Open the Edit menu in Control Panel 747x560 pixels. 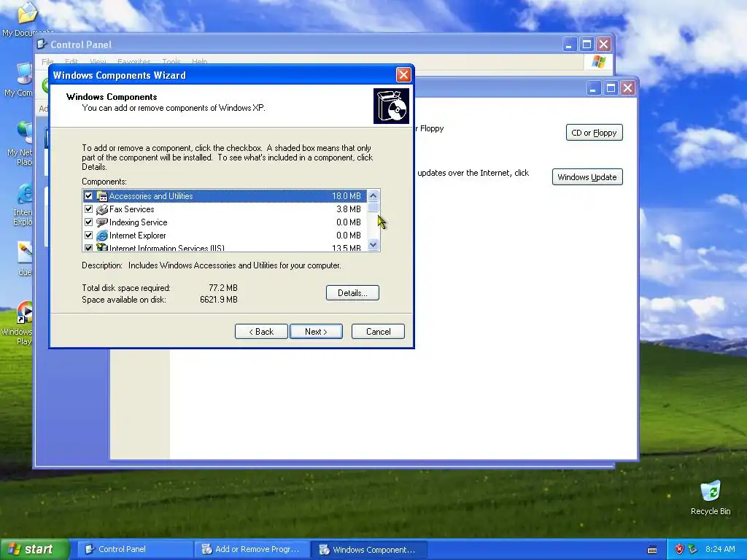click(x=71, y=61)
